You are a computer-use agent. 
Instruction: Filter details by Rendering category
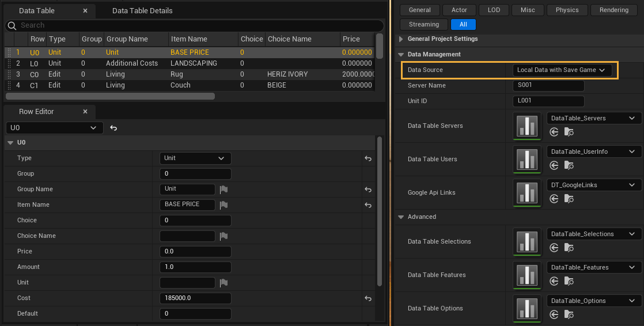point(614,10)
